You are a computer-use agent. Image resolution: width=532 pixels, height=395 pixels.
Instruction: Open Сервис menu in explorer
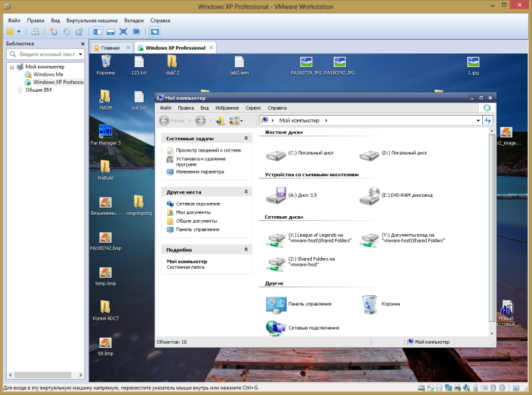tap(253, 108)
